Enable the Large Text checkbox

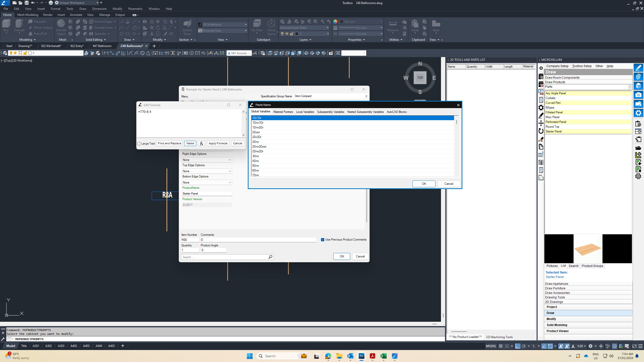(x=139, y=144)
